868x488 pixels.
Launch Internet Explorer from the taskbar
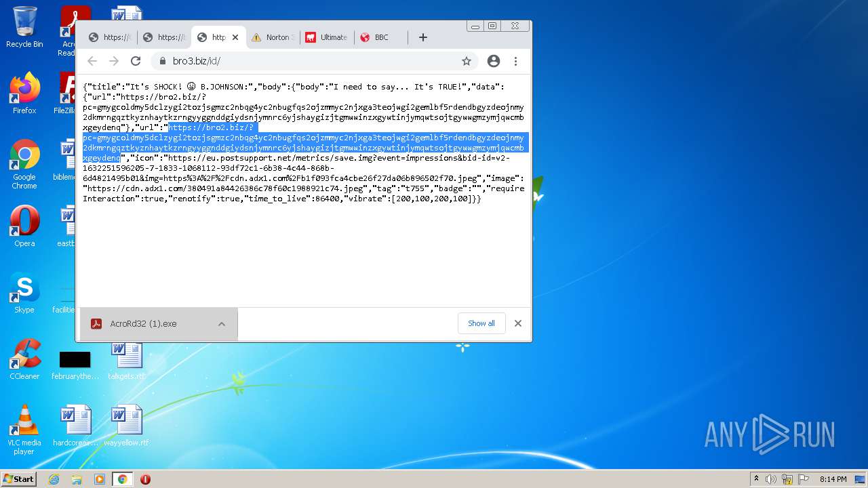[54, 479]
